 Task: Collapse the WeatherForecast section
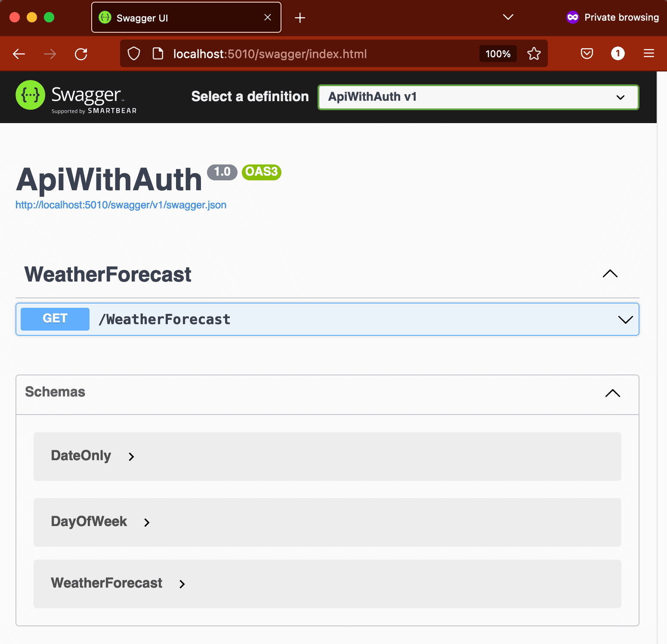(610, 274)
